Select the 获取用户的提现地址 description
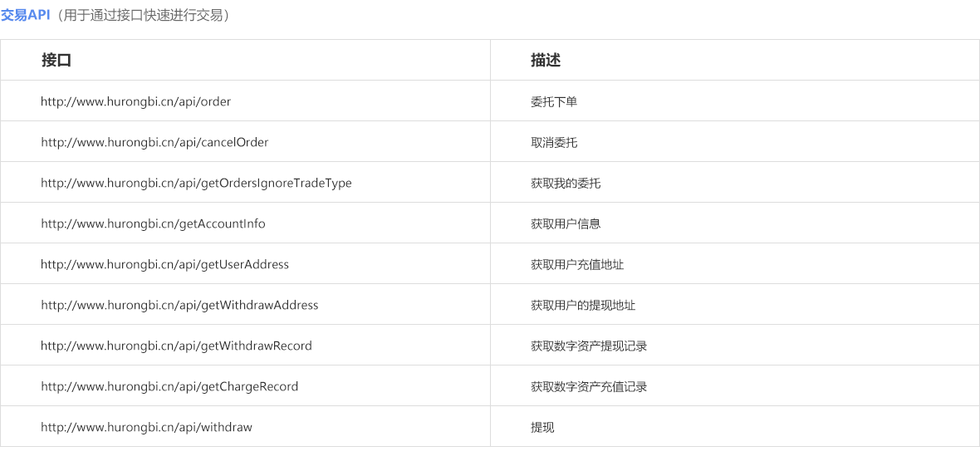 (x=583, y=305)
